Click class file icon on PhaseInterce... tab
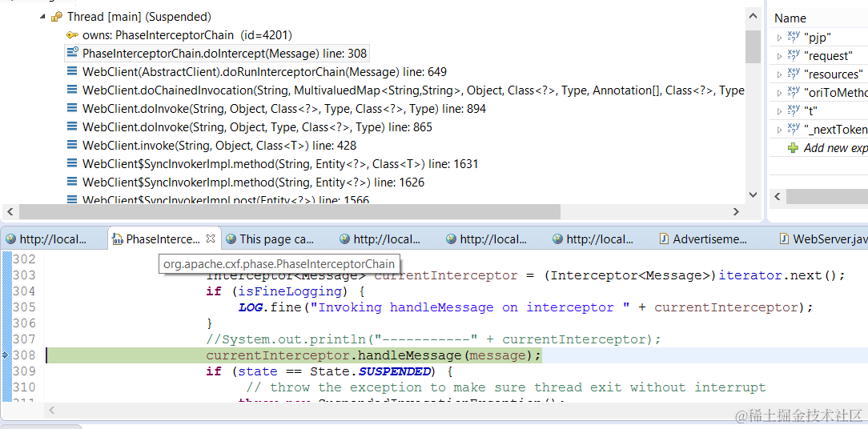Screen dimensions: 868x429 coord(117,239)
